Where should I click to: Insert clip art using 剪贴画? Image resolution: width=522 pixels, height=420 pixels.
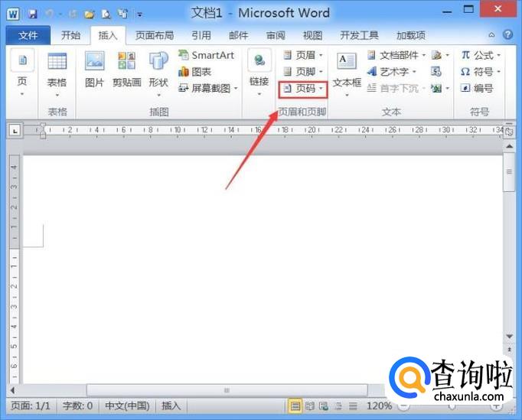point(126,70)
